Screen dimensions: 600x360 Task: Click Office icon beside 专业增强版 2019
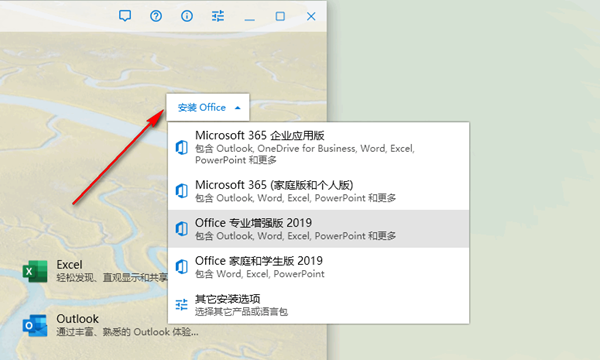pos(182,229)
